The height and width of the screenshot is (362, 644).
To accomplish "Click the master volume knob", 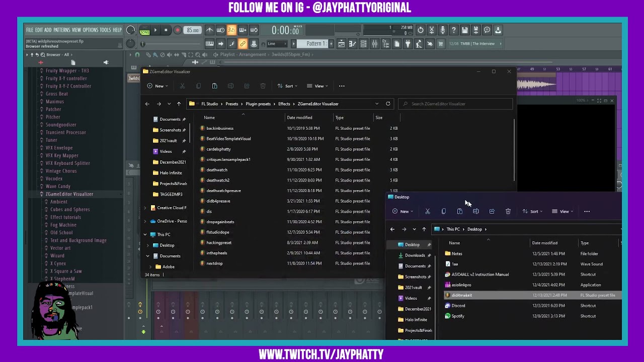I will [130, 30].
